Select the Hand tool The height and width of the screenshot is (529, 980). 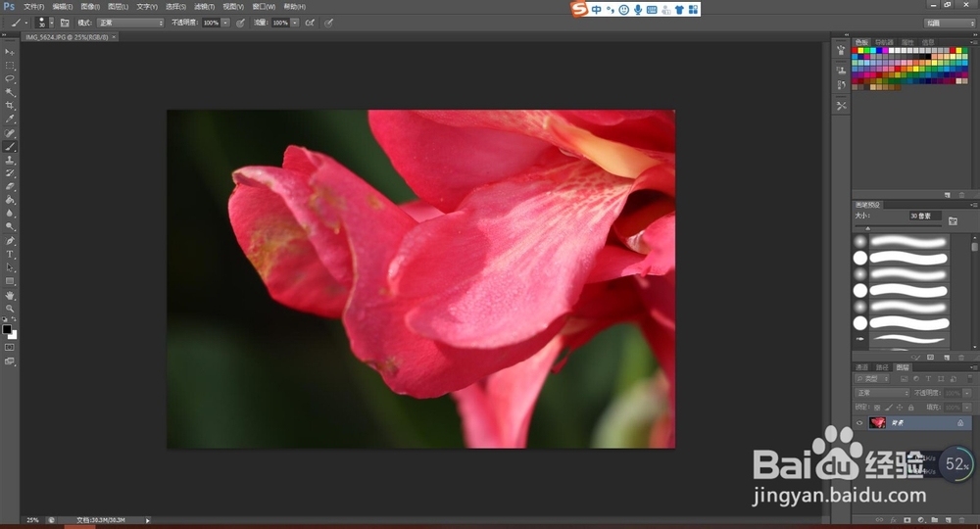pyautogui.click(x=10, y=296)
